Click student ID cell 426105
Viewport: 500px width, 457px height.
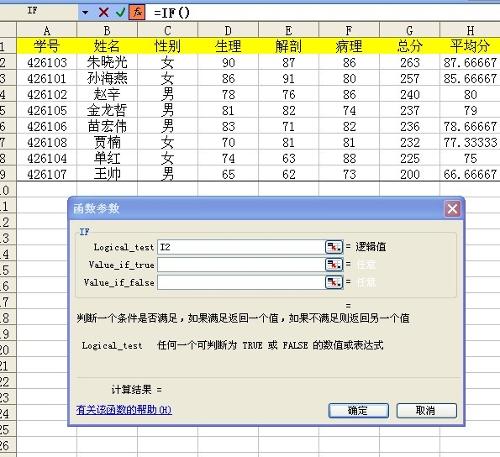point(47,110)
